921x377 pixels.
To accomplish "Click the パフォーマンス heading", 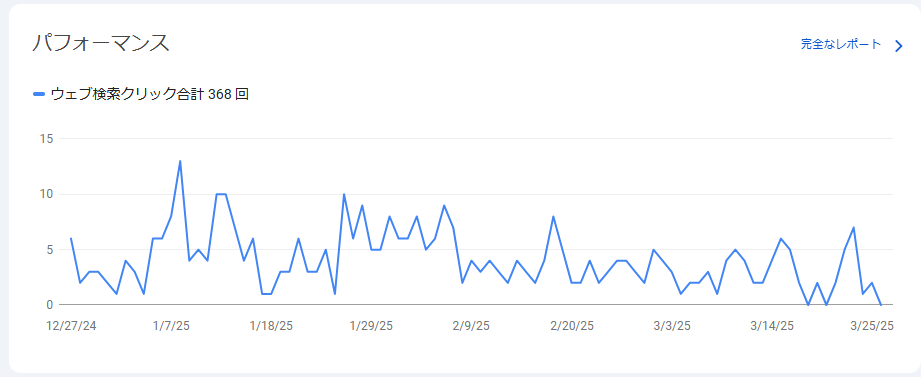I will click(100, 43).
